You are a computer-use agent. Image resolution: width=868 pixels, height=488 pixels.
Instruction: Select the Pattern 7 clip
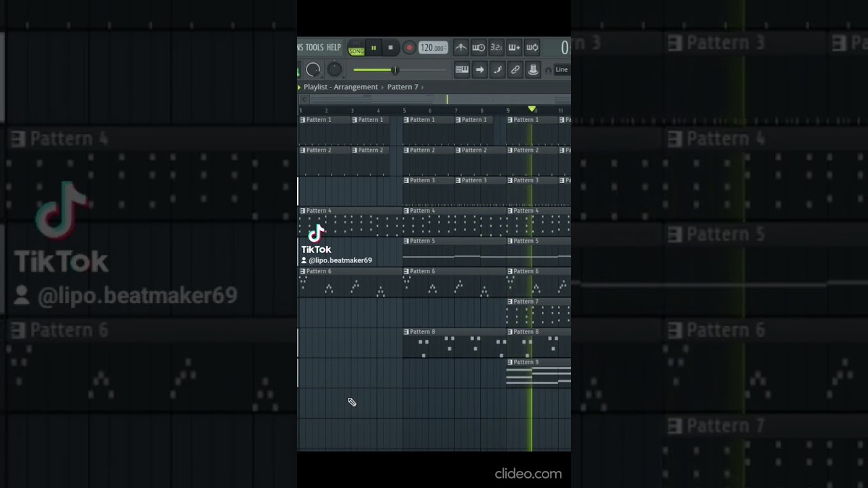539,312
